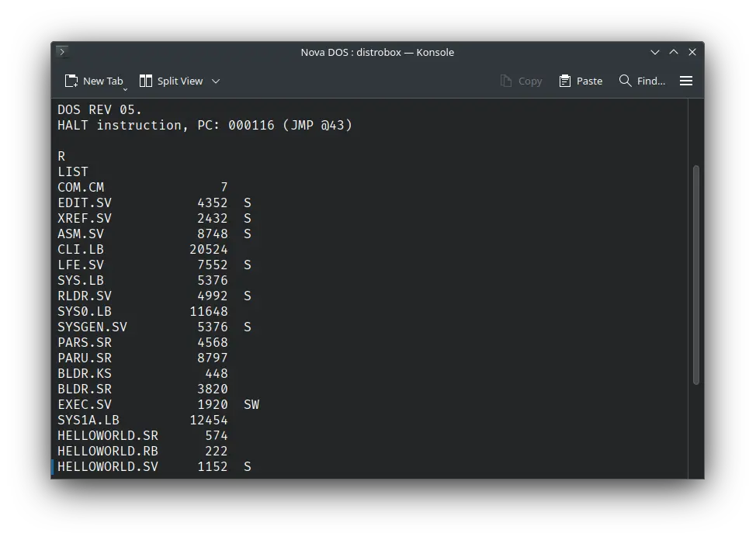Expand the Split View direction dropdown
Image resolution: width=756 pixels, height=540 pixels.
tap(217, 81)
